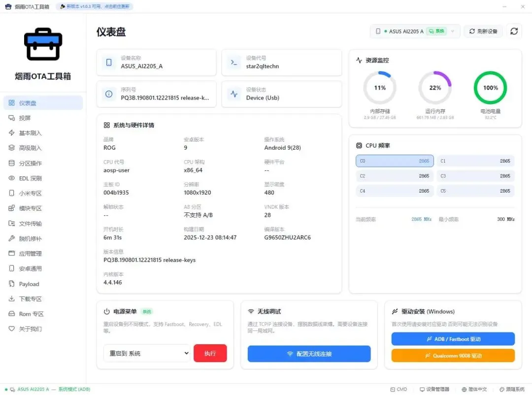Open 分区操作 partition operations
The height and width of the screenshot is (395, 532).
[43, 163]
